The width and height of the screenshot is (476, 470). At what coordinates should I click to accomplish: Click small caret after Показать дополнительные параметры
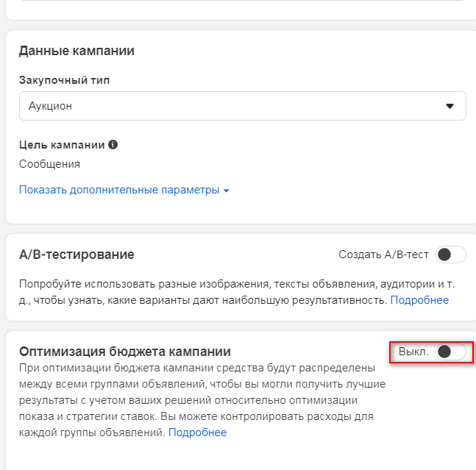pos(226,191)
